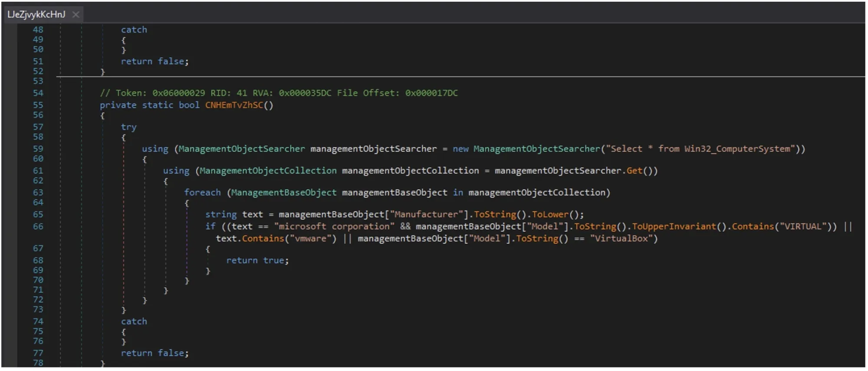Click ManagementObjectCollection type on line 61
Screen dimensions: 868x371
pyautogui.click(x=268, y=171)
